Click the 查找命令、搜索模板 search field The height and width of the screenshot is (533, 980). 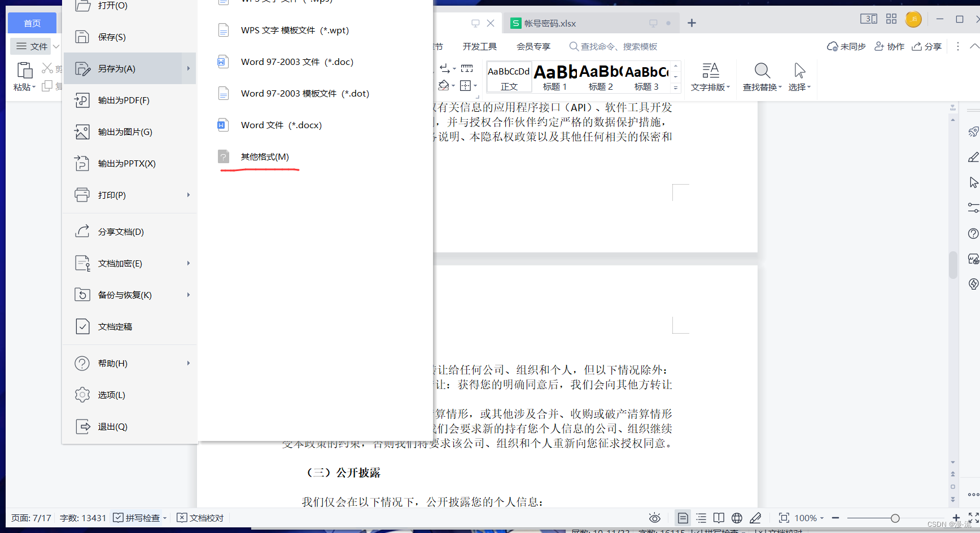[613, 46]
